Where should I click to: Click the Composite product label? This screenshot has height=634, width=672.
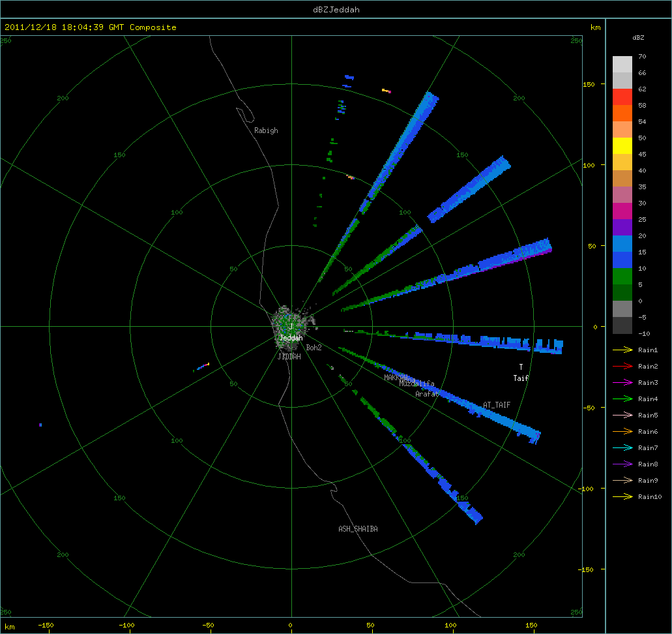click(153, 27)
